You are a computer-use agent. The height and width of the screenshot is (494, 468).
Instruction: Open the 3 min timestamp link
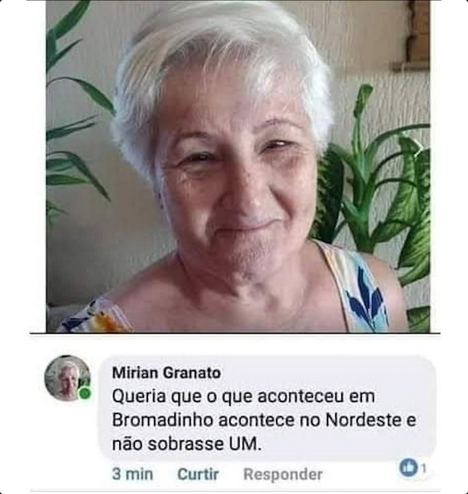132,474
